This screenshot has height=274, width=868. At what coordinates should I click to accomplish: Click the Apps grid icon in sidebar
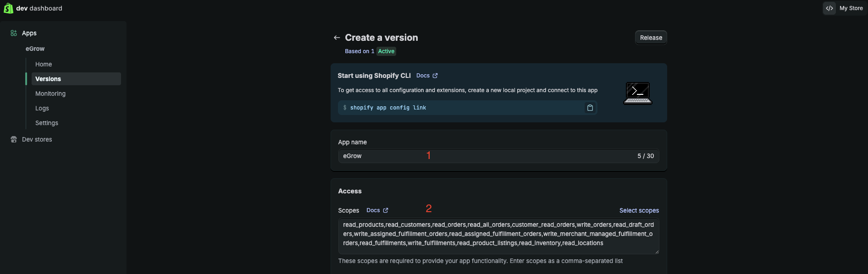pyautogui.click(x=14, y=33)
